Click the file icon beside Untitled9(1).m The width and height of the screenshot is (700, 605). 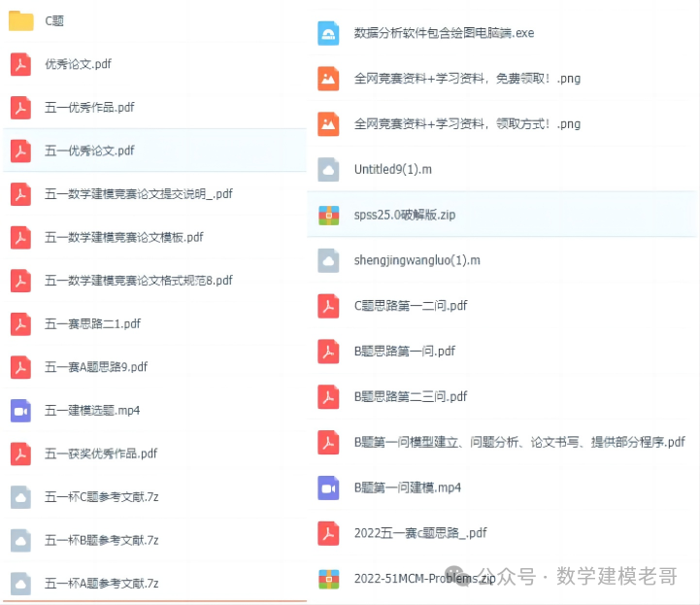pos(328,170)
